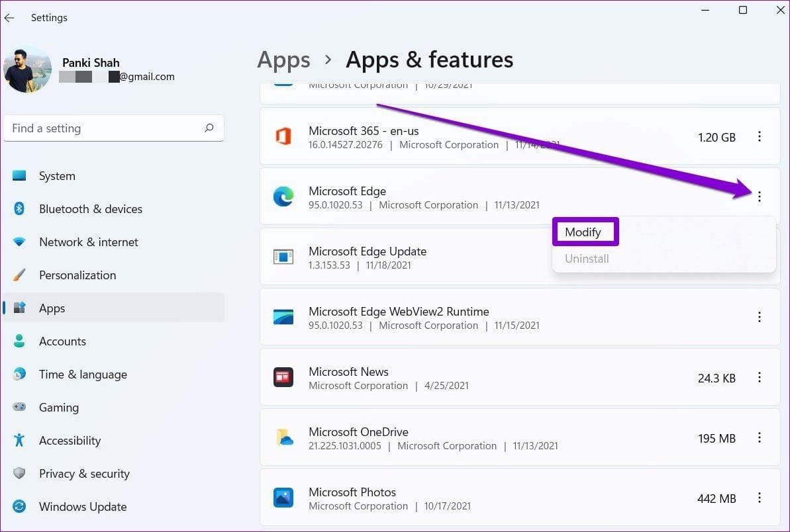Click the Microsoft Photos app icon
The image size is (790, 532).
pyautogui.click(x=283, y=498)
